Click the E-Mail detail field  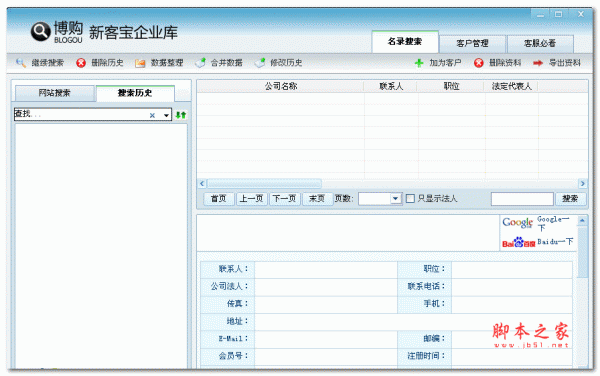326,339
